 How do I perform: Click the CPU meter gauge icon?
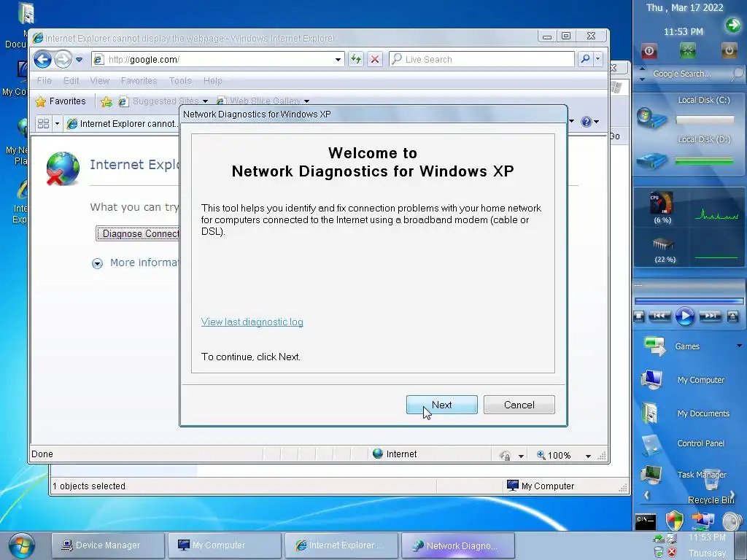(662, 203)
